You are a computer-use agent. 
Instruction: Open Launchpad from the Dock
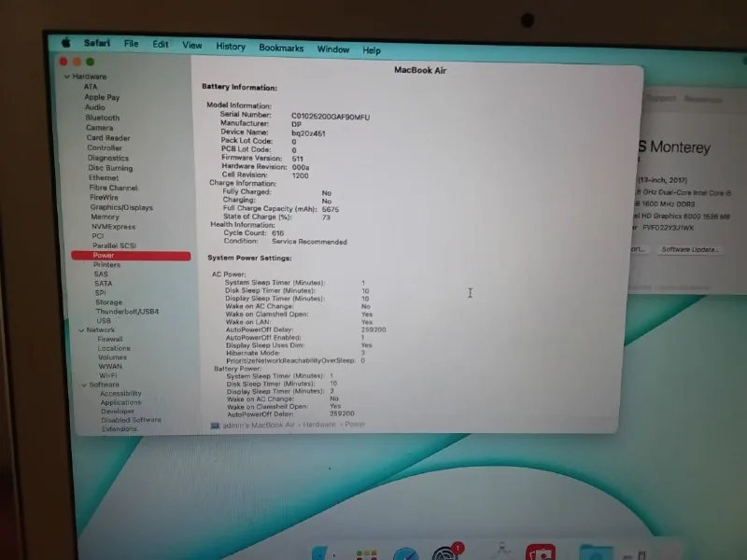click(366, 554)
